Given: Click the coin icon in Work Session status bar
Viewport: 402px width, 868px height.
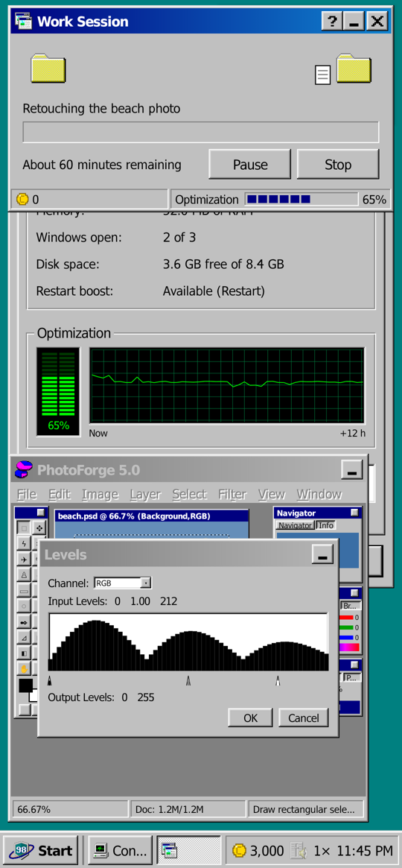Looking at the screenshot, I should 22,199.
